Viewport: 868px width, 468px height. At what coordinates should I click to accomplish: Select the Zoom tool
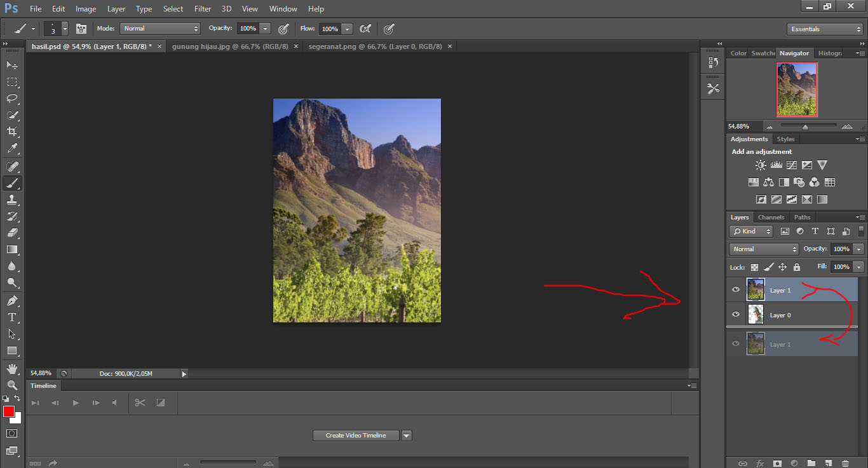12,385
